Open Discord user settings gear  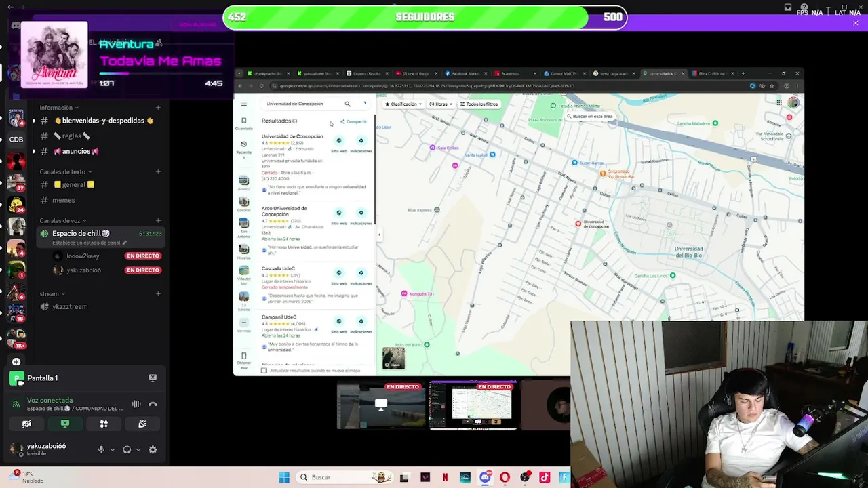[x=153, y=449]
